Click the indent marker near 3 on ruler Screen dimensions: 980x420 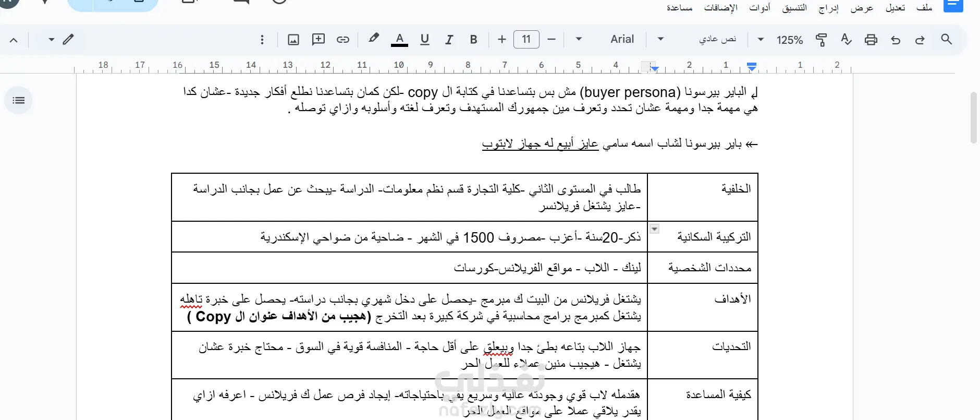tap(655, 68)
